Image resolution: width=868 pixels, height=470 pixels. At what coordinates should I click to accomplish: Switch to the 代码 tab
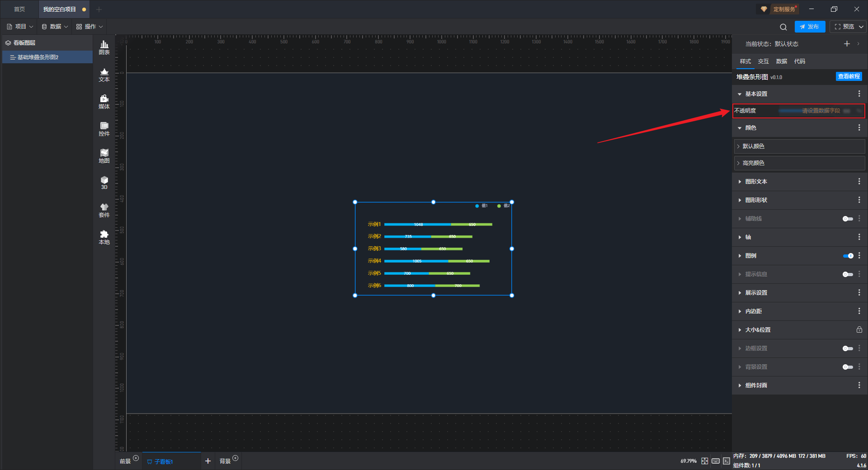point(800,61)
